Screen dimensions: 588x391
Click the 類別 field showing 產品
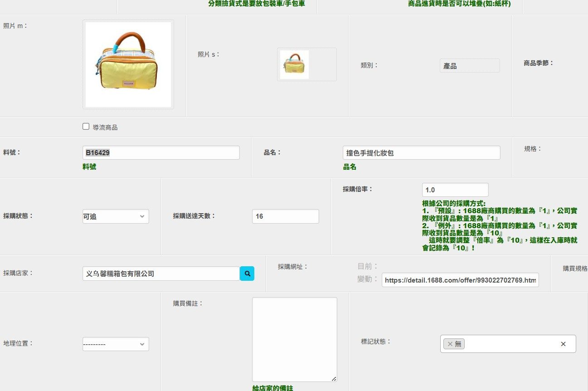(x=470, y=65)
